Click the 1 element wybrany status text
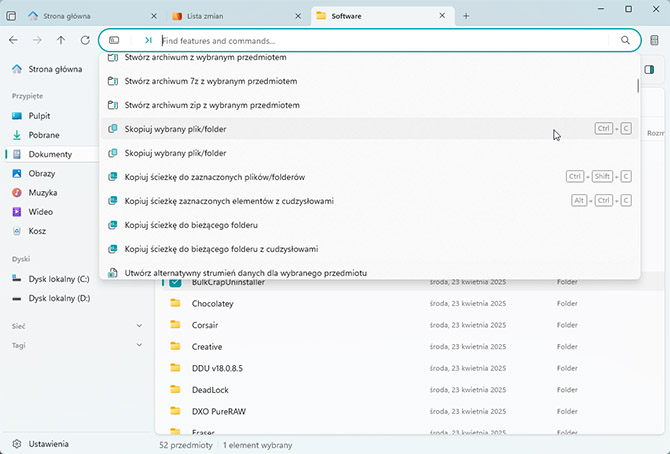 click(258, 445)
